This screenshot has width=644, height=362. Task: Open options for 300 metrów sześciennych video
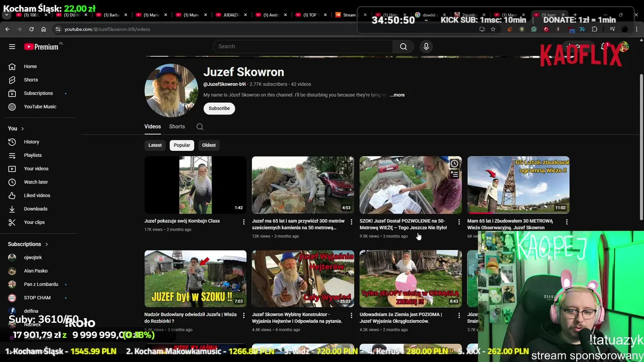351,222
